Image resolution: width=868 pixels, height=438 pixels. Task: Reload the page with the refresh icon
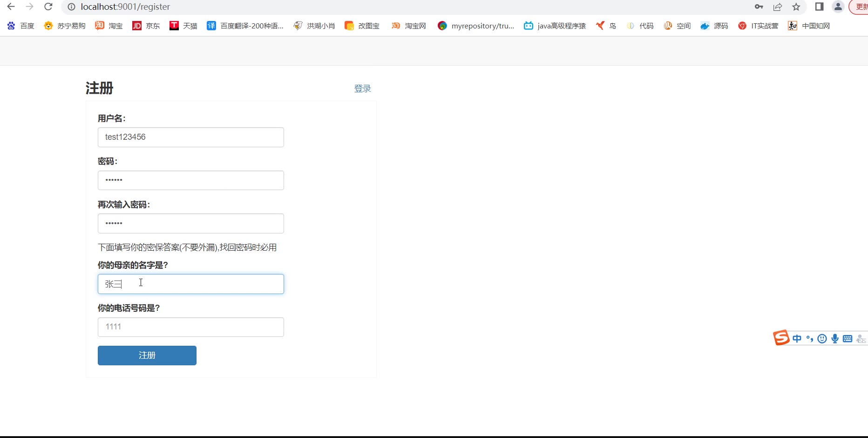[x=48, y=7]
